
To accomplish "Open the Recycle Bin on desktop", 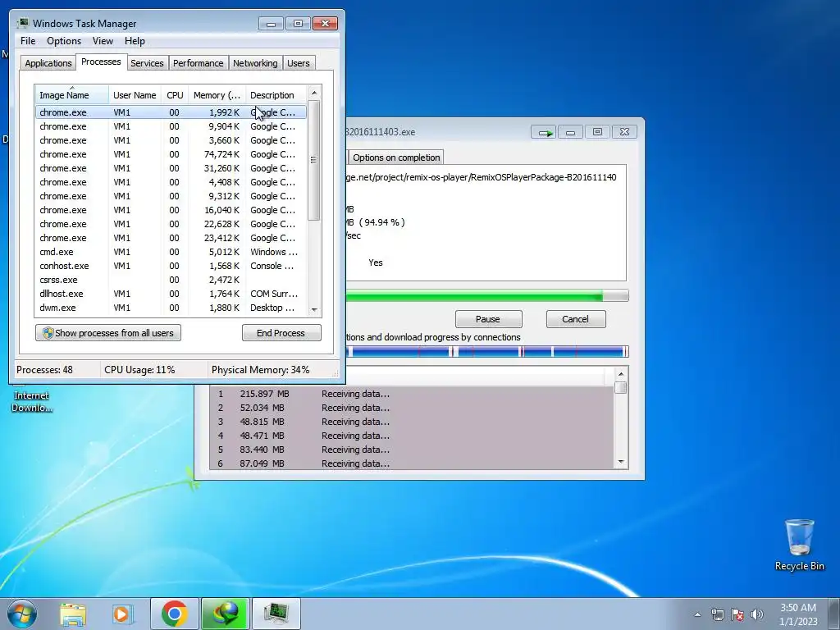I will point(799,545).
